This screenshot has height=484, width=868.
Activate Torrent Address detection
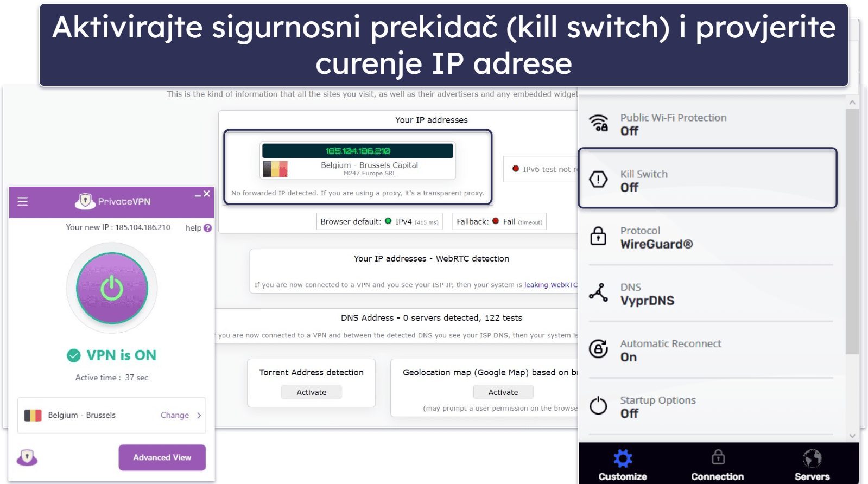pyautogui.click(x=311, y=392)
